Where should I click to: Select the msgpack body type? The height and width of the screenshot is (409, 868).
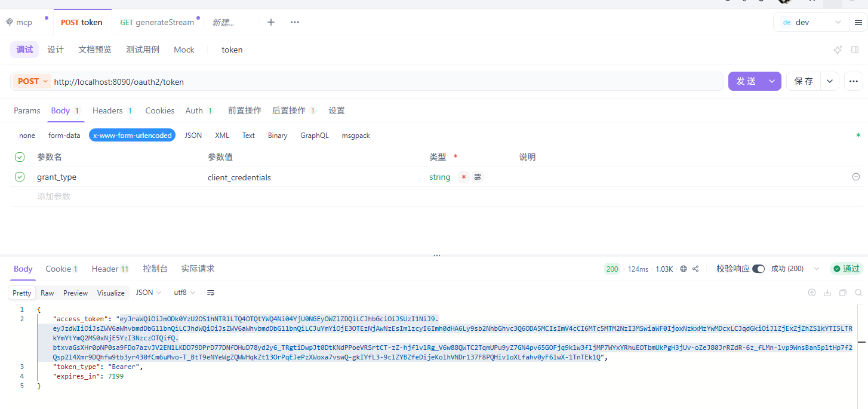pos(356,136)
